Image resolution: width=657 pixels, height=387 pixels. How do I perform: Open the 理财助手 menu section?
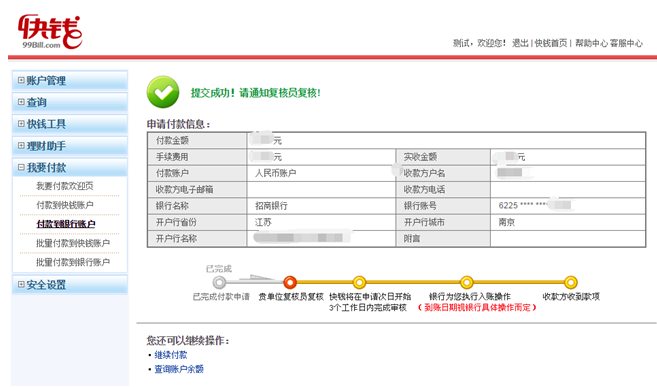70,145
